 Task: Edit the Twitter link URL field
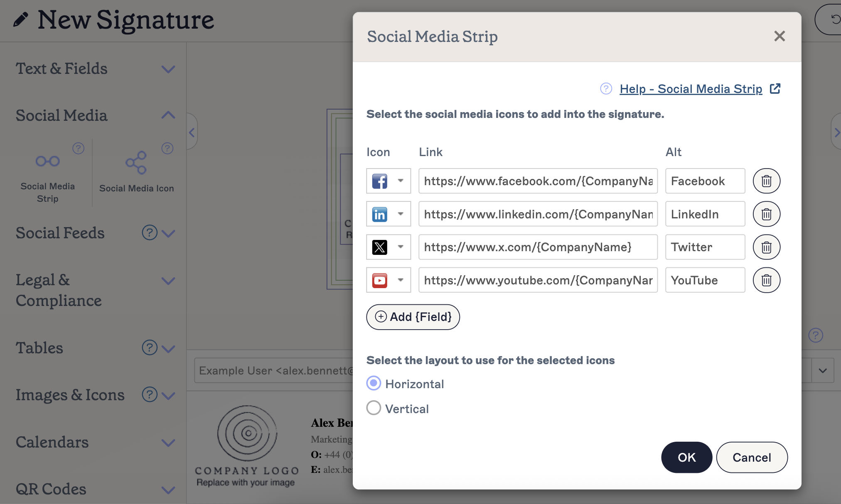tap(538, 247)
